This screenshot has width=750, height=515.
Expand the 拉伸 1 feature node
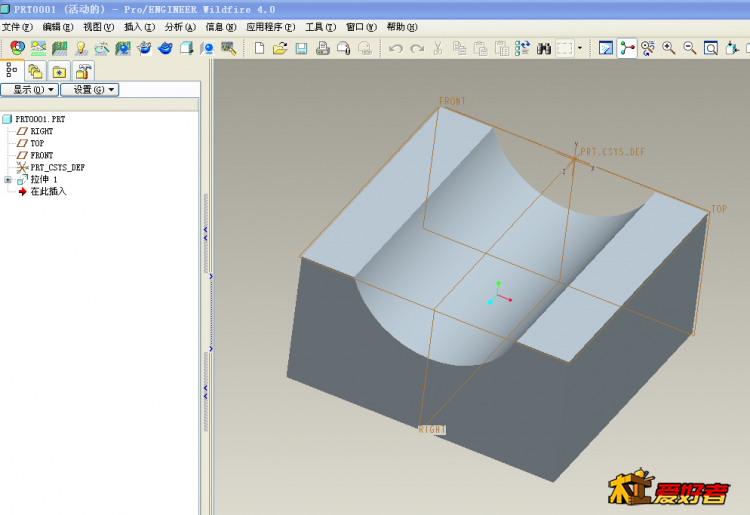pyautogui.click(x=8, y=180)
